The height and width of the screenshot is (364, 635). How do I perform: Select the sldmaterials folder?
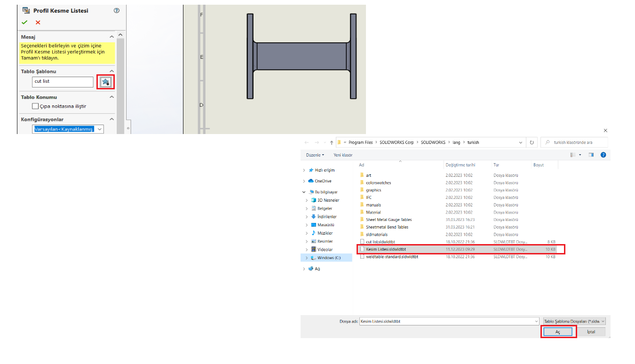(x=377, y=235)
